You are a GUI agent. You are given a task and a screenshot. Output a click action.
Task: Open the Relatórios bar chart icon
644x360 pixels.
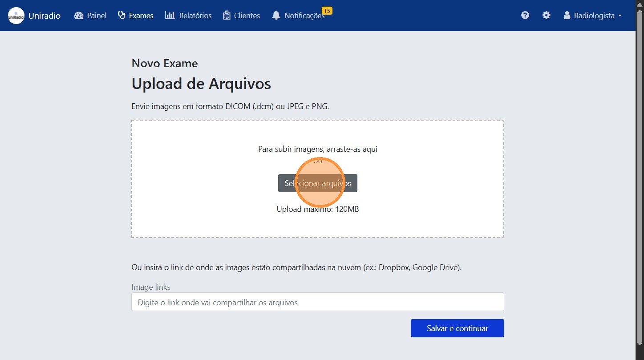pyautogui.click(x=169, y=15)
